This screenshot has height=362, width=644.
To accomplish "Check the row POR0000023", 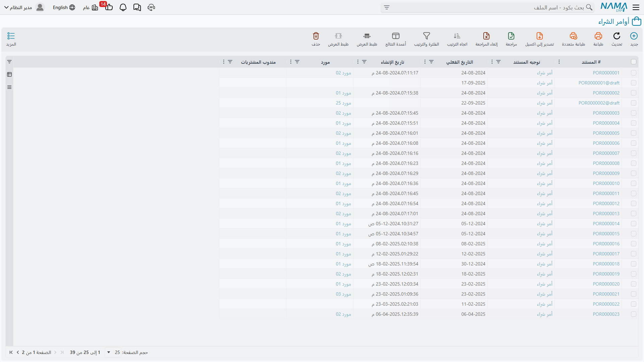I will [634, 314].
